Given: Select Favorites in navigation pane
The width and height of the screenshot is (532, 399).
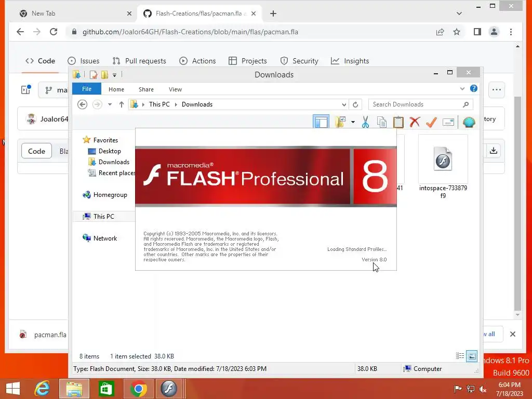Looking at the screenshot, I should point(105,140).
